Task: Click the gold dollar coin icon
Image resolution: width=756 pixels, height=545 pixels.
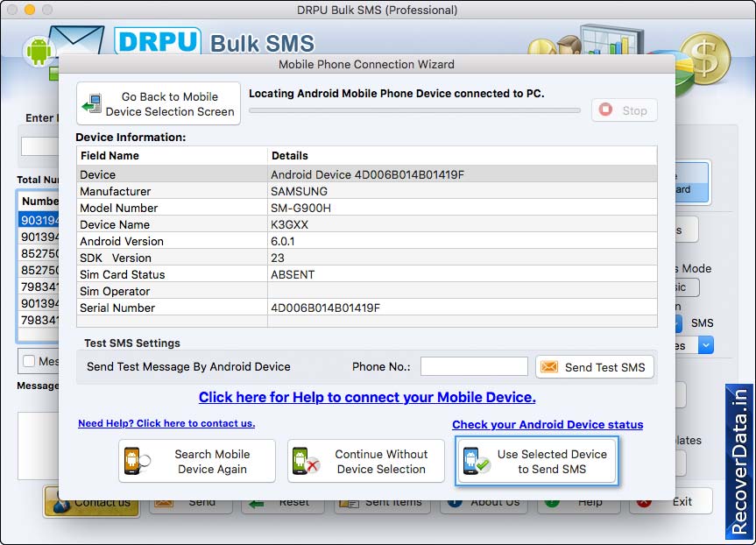Action: click(x=705, y=59)
